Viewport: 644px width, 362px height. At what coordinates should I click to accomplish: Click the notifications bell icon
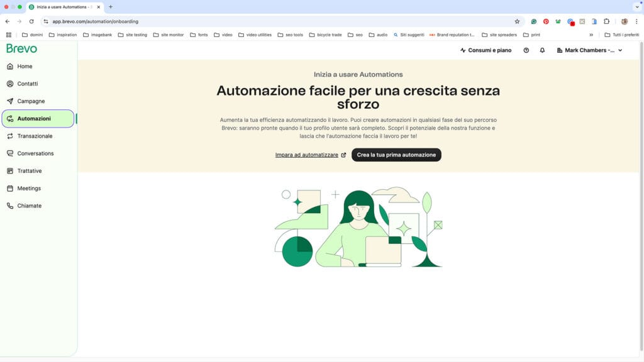click(542, 50)
